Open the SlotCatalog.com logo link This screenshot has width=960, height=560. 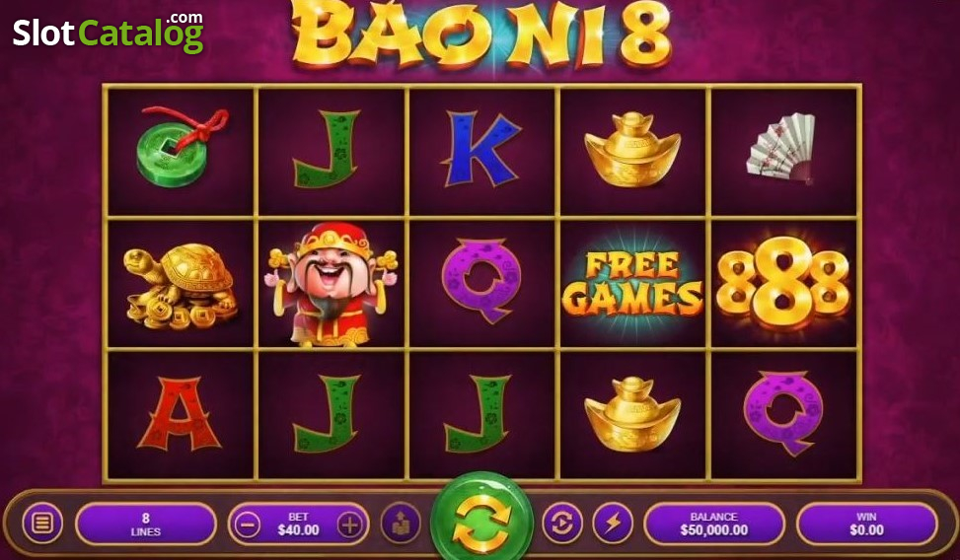109,32
